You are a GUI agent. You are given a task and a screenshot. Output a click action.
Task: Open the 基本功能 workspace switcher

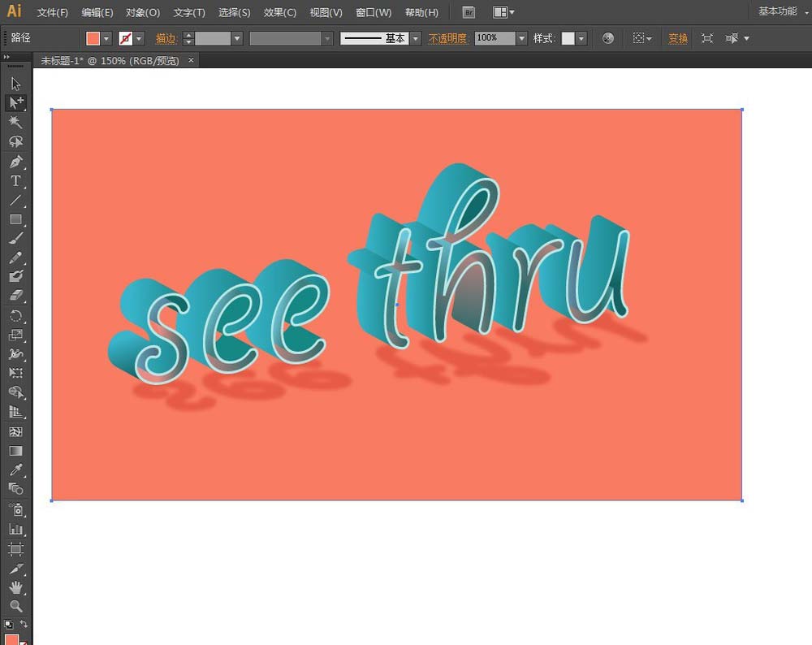[783, 11]
